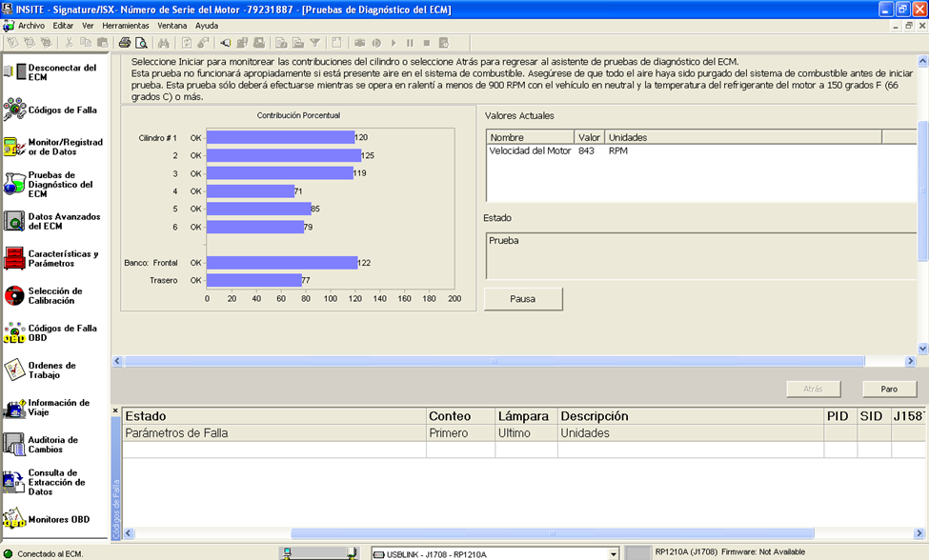Viewport: 929px width, 560px height.
Task: Open the USBLINK connection dropdown
Action: coord(613,553)
